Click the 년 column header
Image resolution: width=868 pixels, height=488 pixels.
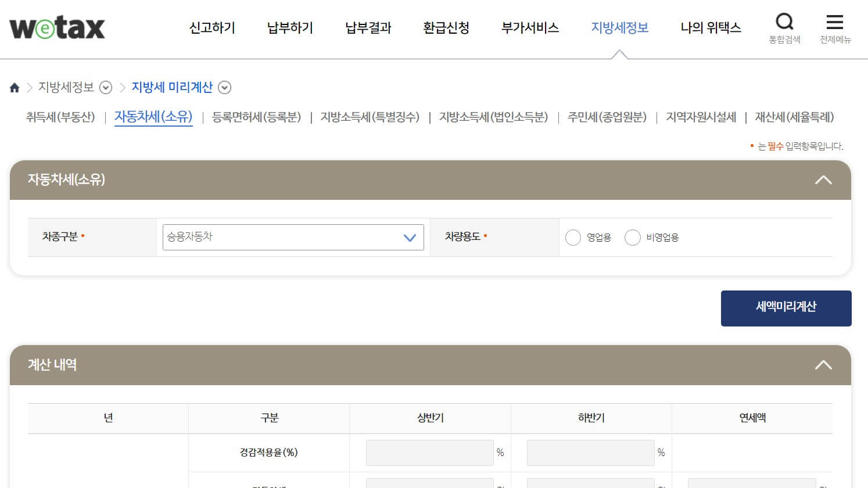pos(108,418)
